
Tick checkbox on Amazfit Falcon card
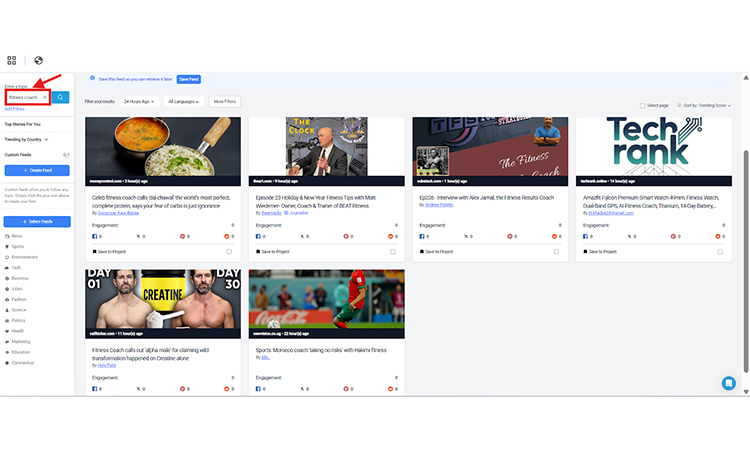click(720, 252)
